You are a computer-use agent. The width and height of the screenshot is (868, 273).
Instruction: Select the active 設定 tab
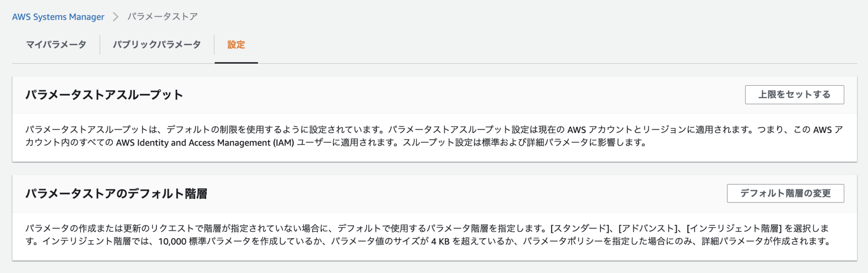click(236, 44)
